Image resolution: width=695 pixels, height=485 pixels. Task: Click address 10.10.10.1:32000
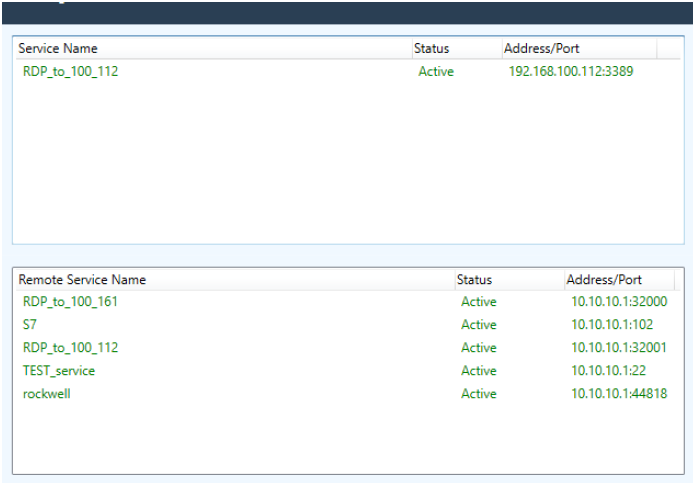coord(619,302)
